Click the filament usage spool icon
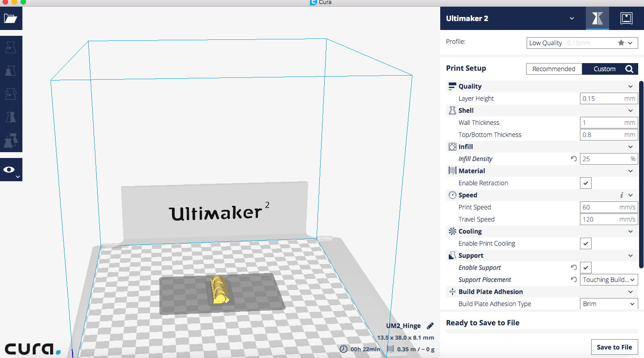This screenshot has height=358, width=644. coord(391,349)
